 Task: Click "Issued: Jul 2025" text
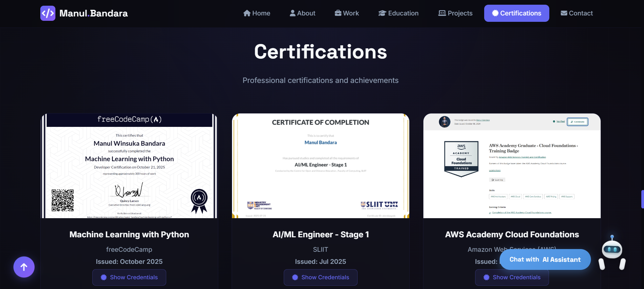[x=321, y=261]
